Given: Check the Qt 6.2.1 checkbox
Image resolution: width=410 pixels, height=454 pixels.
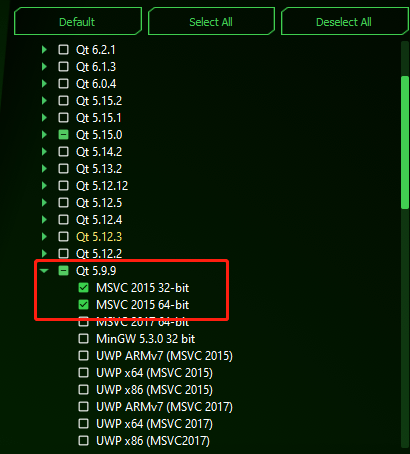Looking at the screenshot, I should pos(63,50).
